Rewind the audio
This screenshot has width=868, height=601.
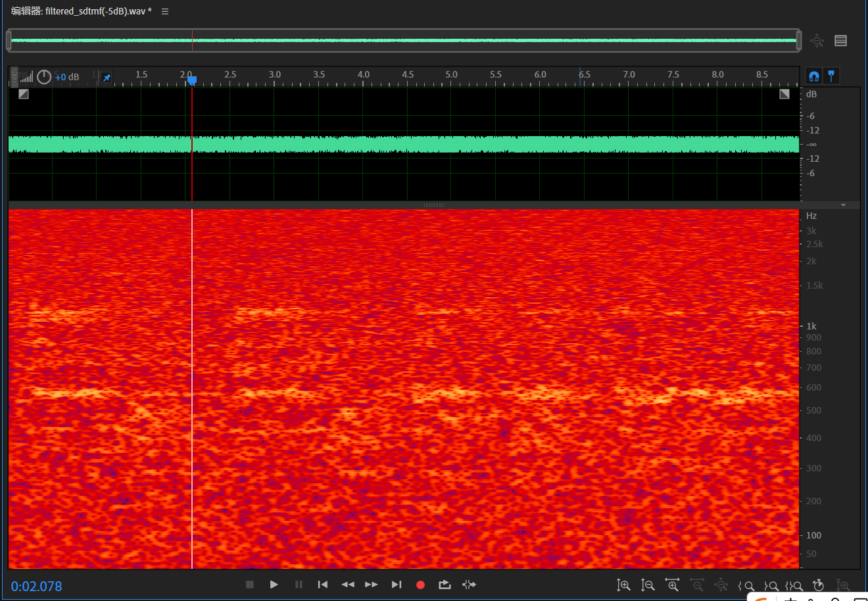point(348,585)
